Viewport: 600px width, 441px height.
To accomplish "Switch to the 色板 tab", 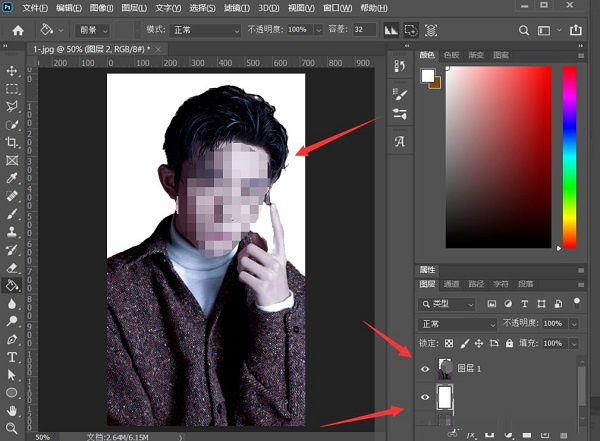I will click(x=452, y=55).
